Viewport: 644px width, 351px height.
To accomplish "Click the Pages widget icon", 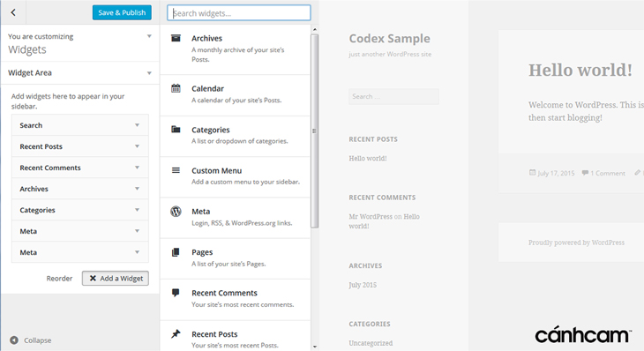I will pyautogui.click(x=176, y=252).
